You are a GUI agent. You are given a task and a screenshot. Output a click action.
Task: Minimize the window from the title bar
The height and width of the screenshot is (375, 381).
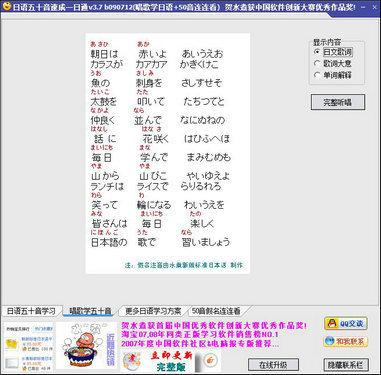click(x=363, y=7)
